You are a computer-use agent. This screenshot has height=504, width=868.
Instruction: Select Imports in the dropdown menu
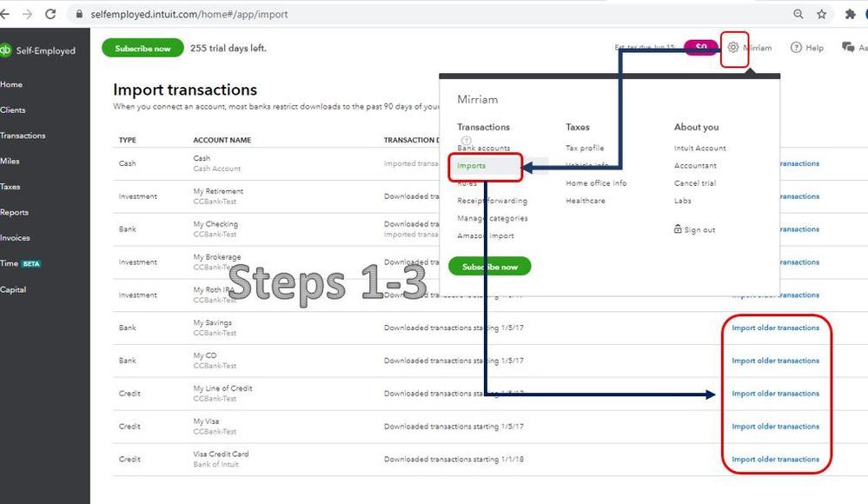pyautogui.click(x=471, y=166)
